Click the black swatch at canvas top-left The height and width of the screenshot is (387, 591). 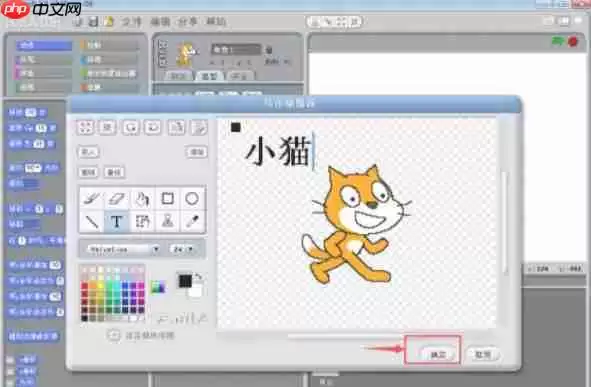(x=236, y=127)
